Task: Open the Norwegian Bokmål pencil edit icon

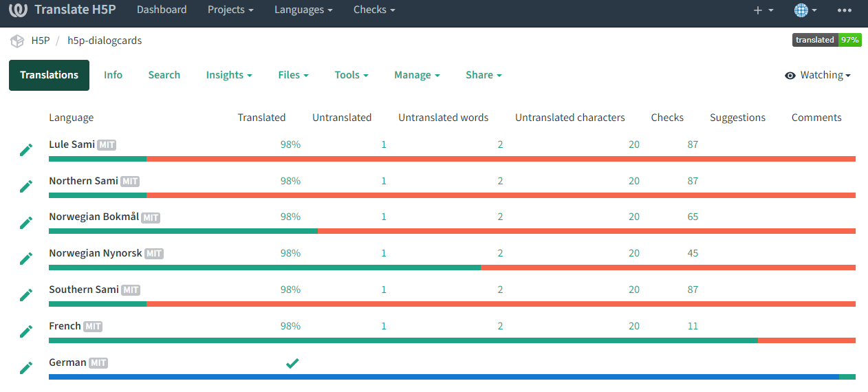Action: [26, 221]
